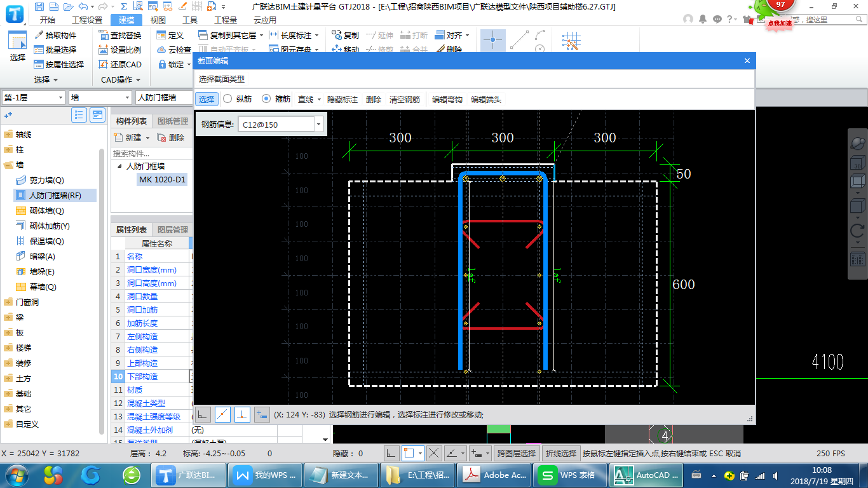The height and width of the screenshot is (488, 868).
Task: Toggle the dynamic input icon in section editor
Action: pyautogui.click(x=262, y=414)
